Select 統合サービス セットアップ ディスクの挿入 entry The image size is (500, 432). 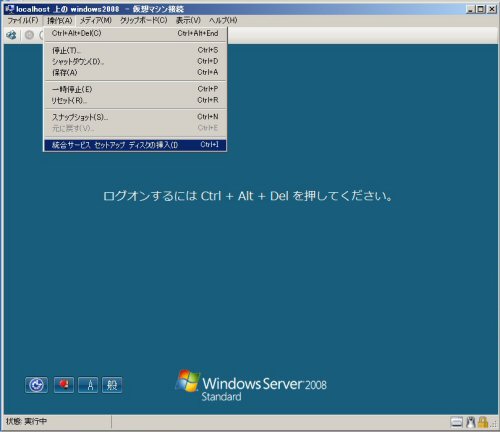135,145
